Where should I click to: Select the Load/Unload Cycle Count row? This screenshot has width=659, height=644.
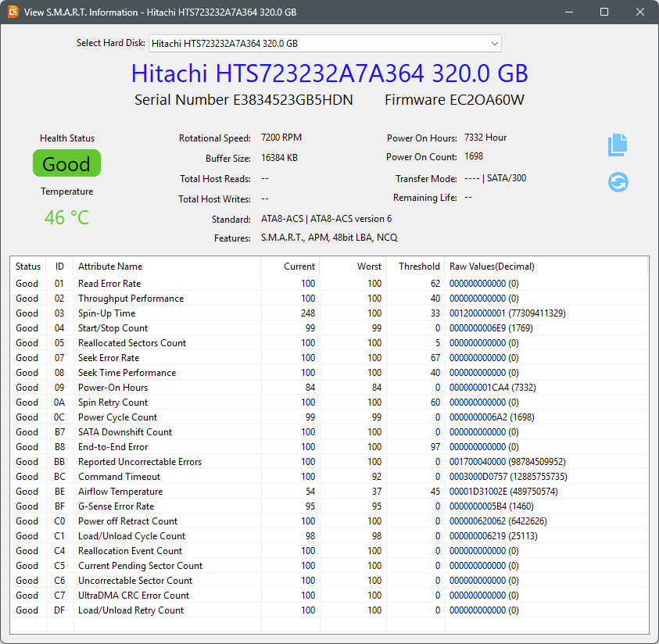point(329,536)
